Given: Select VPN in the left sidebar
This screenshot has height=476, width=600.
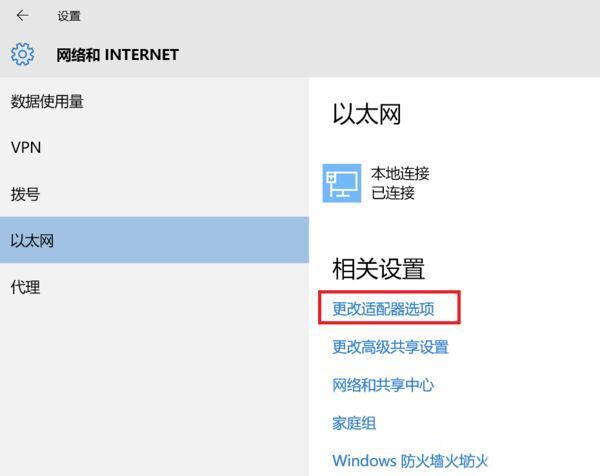Looking at the screenshot, I should click(x=26, y=147).
